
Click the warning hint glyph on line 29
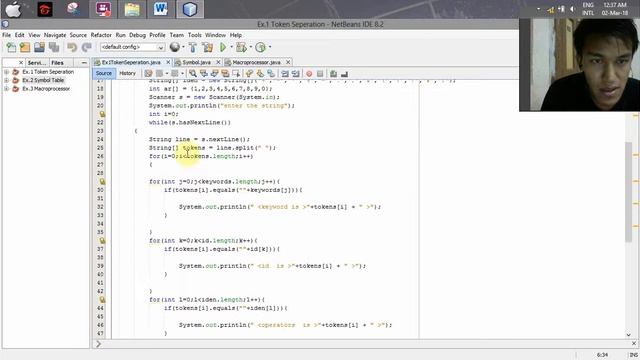tap(102, 181)
